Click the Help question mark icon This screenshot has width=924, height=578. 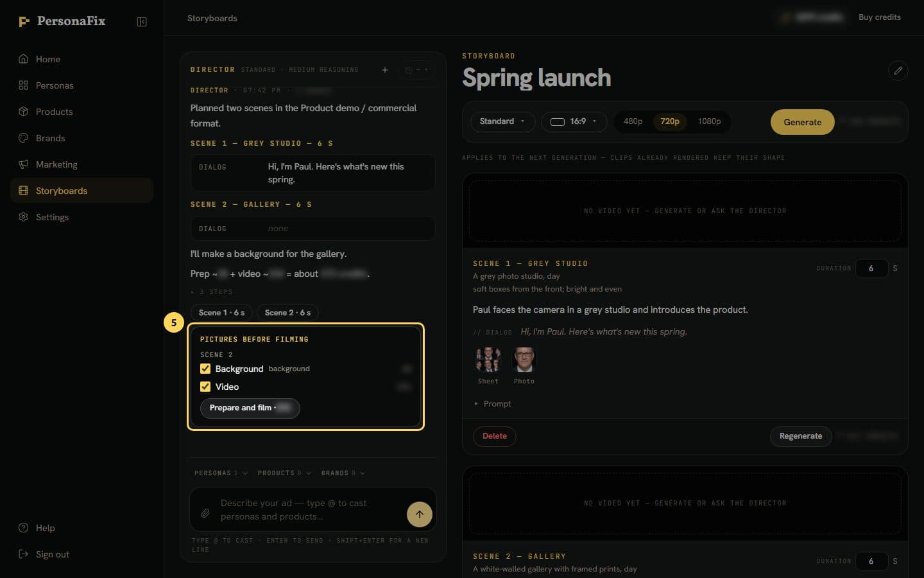(x=24, y=528)
